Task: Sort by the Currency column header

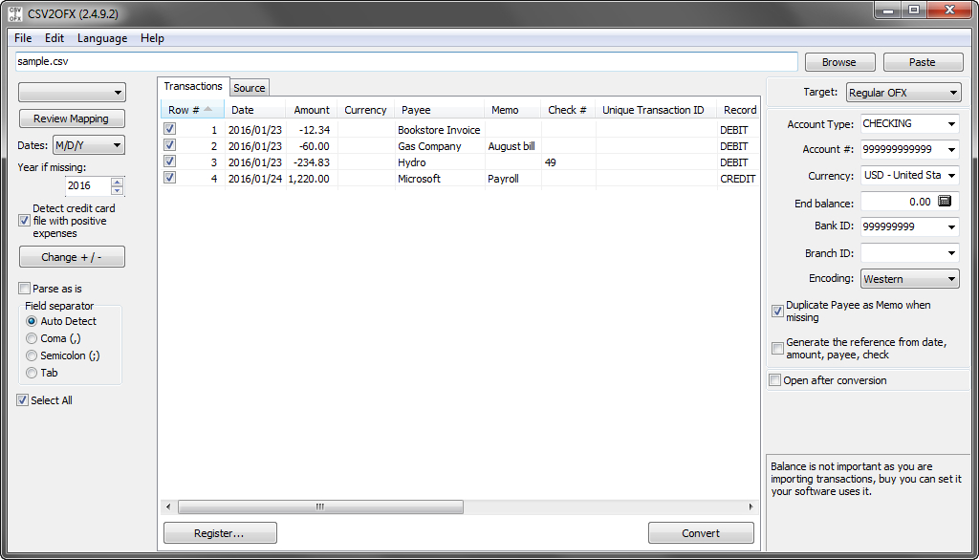Action: [366, 110]
